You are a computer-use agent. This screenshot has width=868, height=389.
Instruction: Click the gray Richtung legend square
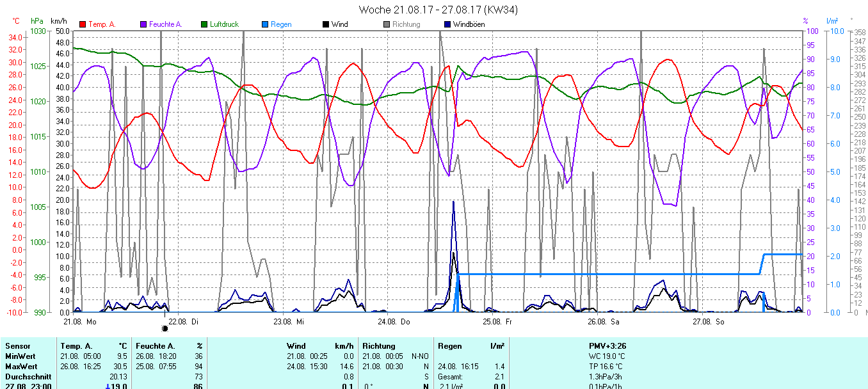pos(387,24)
